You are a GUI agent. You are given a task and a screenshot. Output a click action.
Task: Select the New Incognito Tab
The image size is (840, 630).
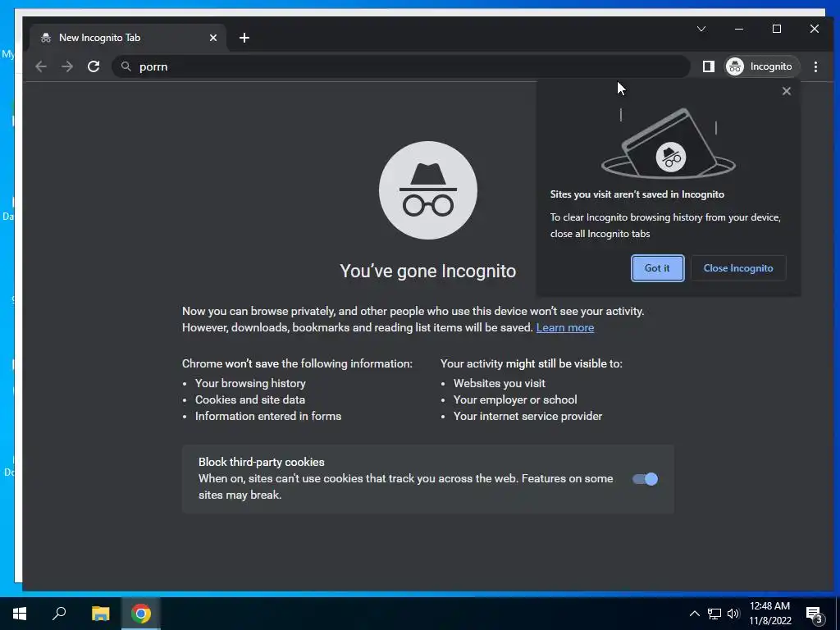129,38
